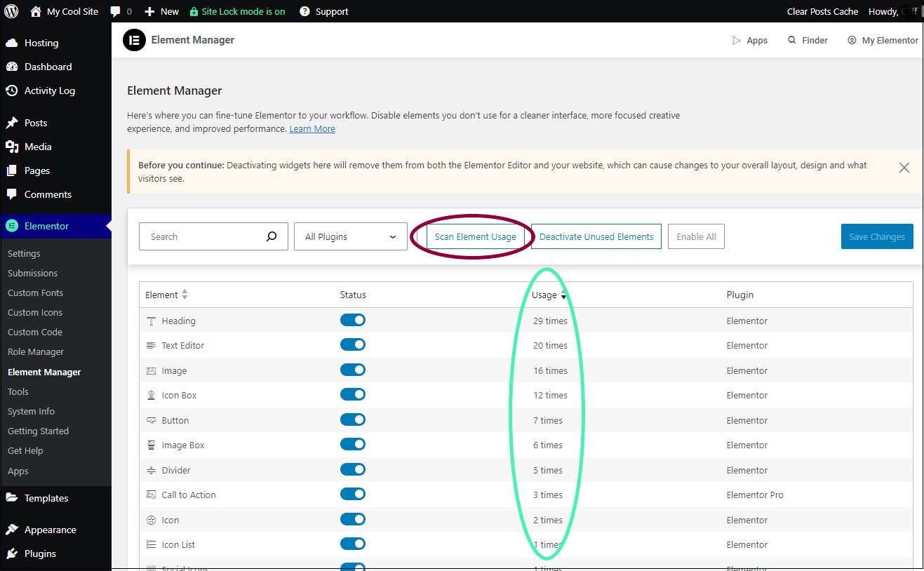Screen dimensions: 924x571
Task: Turn off the Call to Action element
Action: click(x=353, y=494)
